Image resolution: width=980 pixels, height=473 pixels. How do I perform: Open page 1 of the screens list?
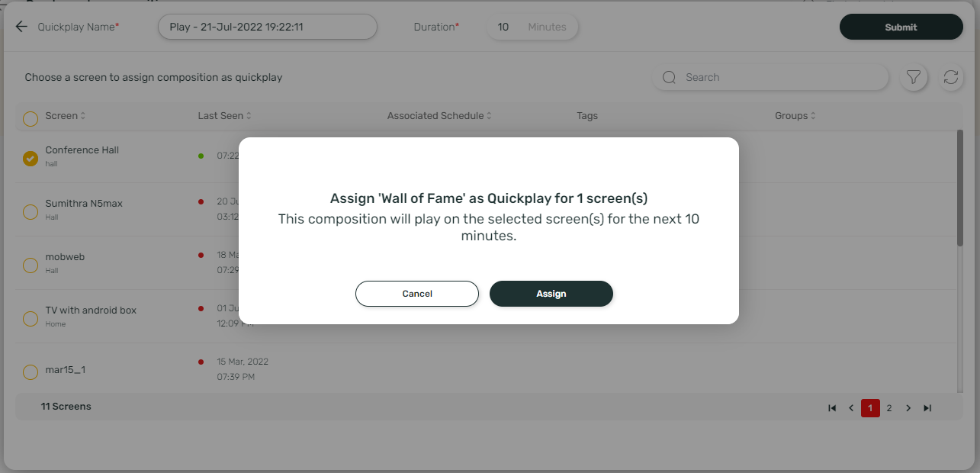tap(870, 408)
